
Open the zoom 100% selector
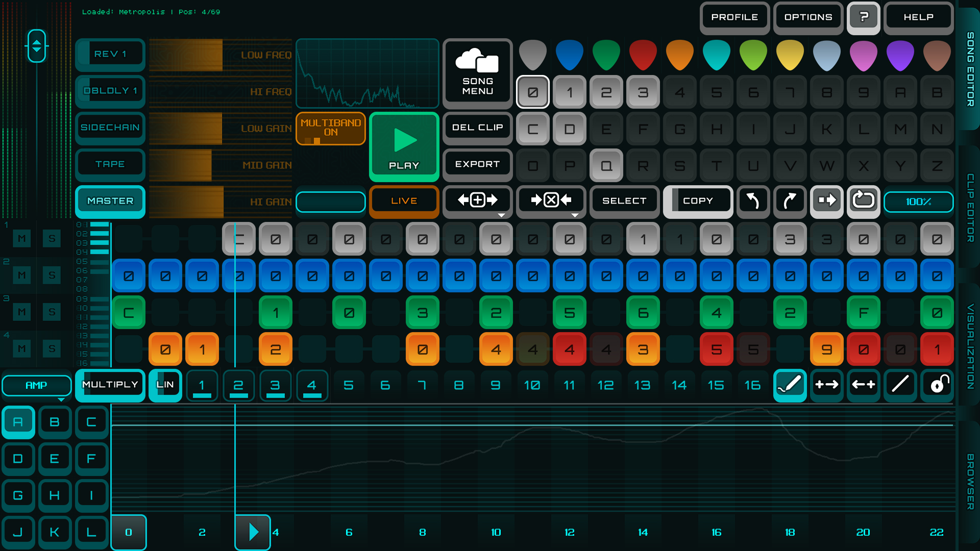918,202
